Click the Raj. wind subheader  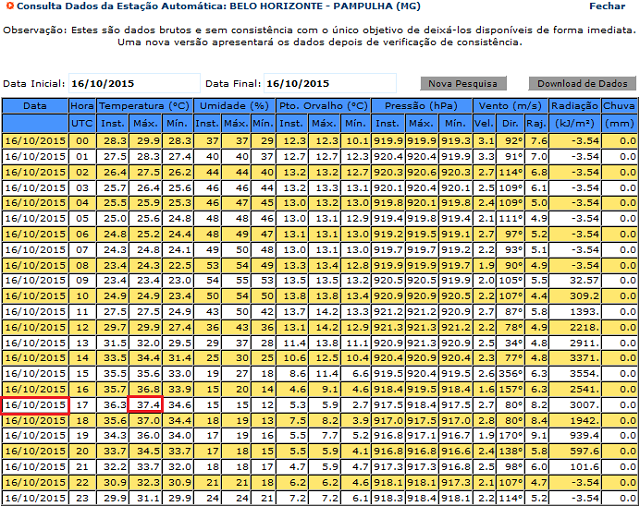[x=536, y=123]
